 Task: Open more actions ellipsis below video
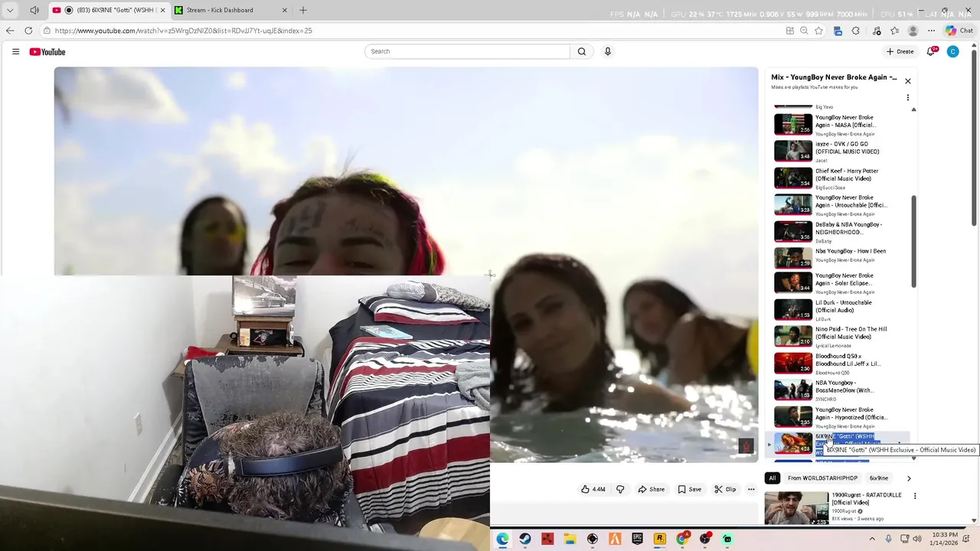751,489
